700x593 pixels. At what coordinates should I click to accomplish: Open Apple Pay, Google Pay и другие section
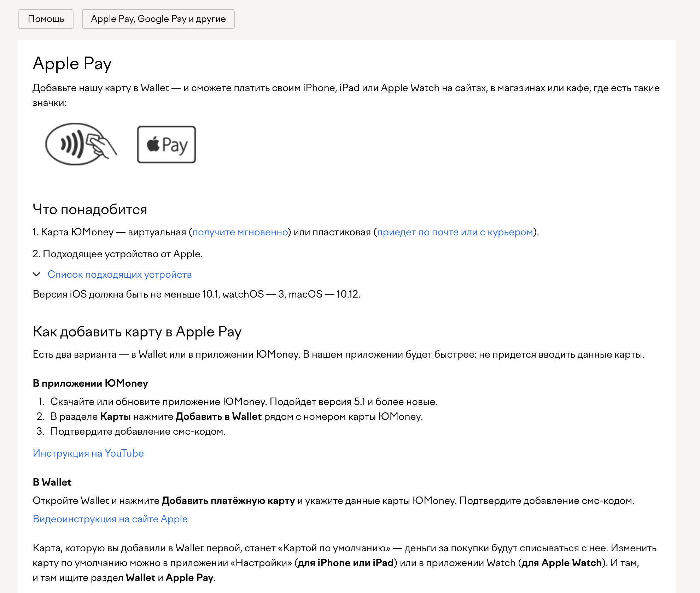[158, 19]
